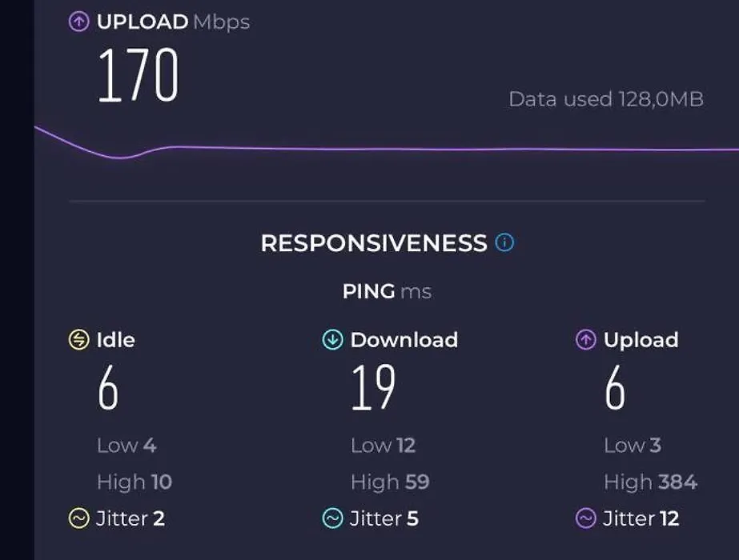Viewport: 739px width, 560px height.
Task: Click the teal Download ping arrow icon
Action: pos(332,339)
